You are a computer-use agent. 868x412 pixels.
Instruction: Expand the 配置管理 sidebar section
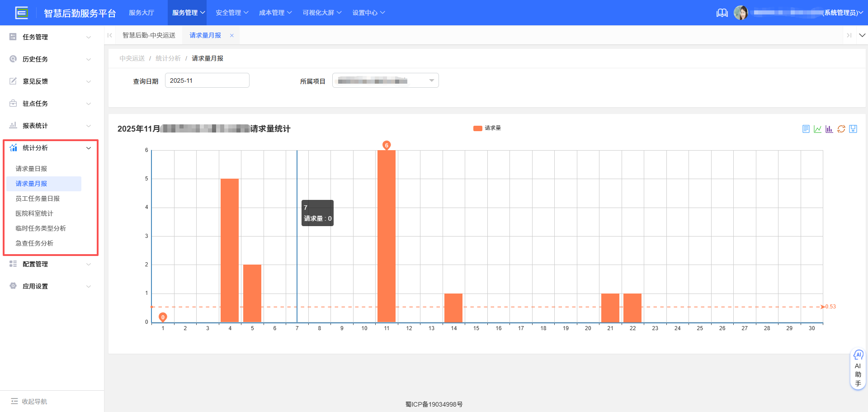click(36, 264)
